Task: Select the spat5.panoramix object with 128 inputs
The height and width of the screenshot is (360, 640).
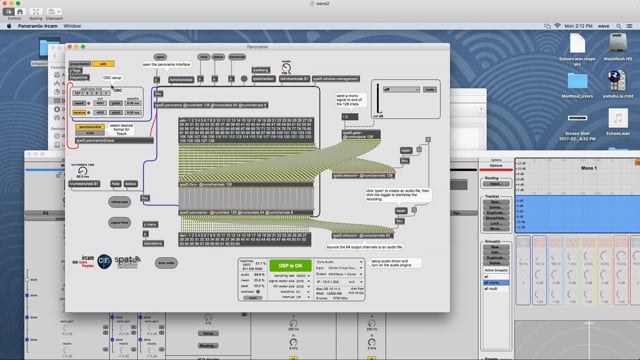Action: [211, 105]
